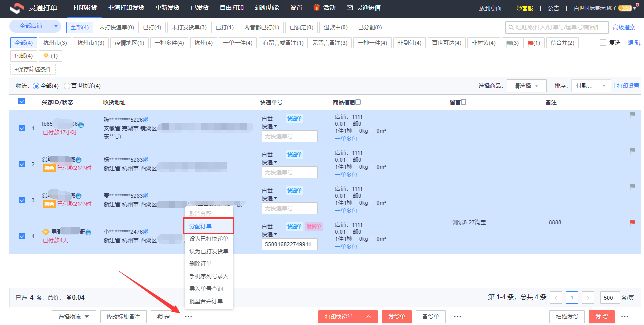Click the red 发货单 button
This screenshot has height=325, width=644.
pyautogui.click(x=397, y=317)
